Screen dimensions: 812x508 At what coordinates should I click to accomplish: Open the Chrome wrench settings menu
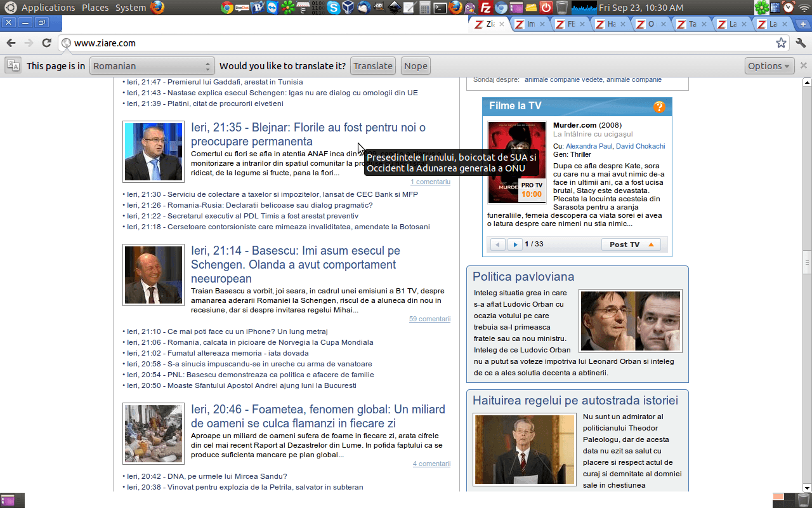coord(801,43)
